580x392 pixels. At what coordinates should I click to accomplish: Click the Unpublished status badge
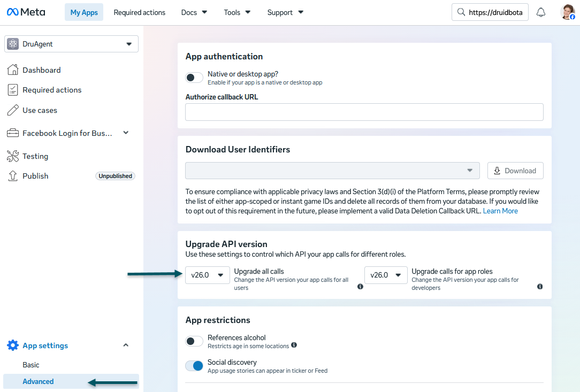pyautogui.click(x=116, y=176)
